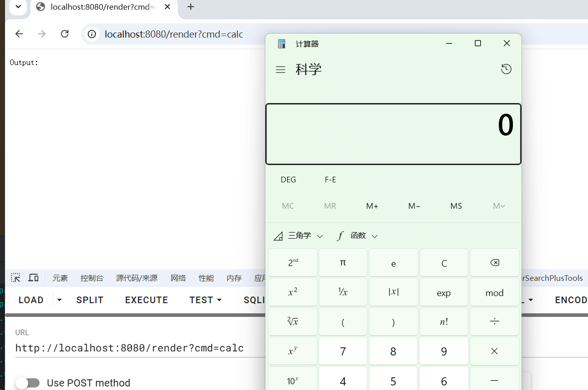Switch to the 控制台 console tab

point(92,278)
